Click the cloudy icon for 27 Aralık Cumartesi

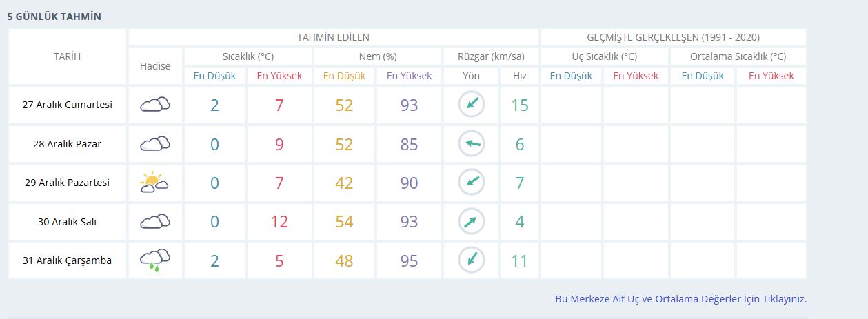pyautogui.click(x=155, y=105)
